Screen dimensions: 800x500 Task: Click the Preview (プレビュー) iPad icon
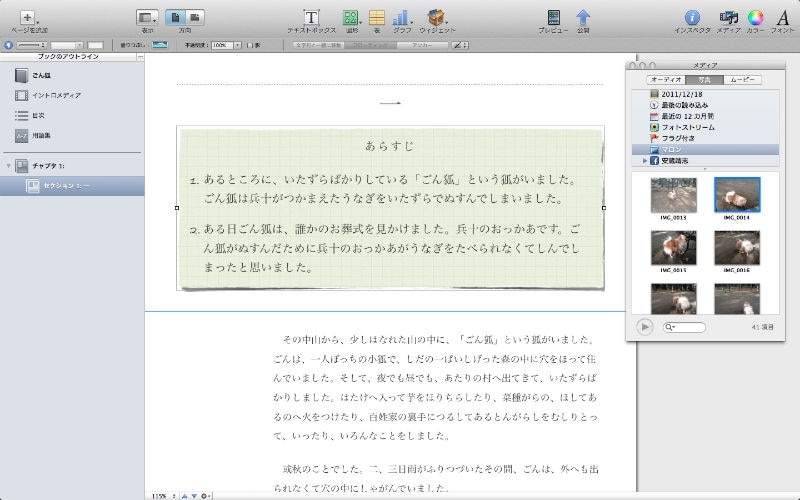coord(553,18)
